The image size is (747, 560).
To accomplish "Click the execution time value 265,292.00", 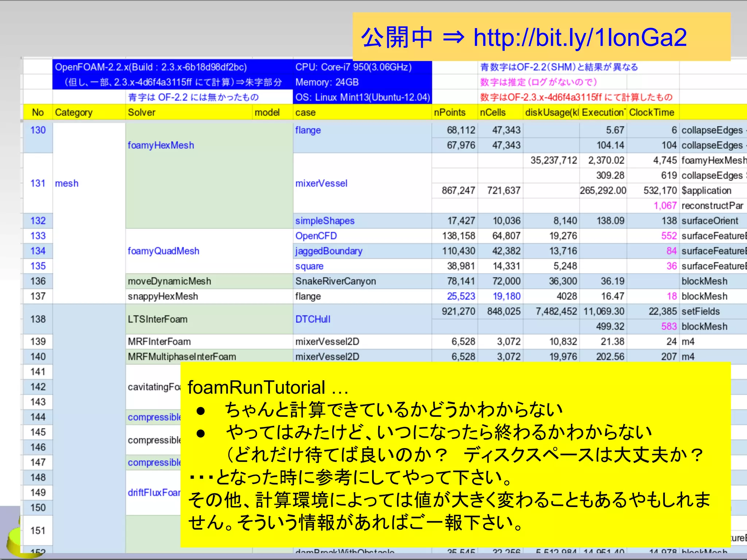I will coord(603,190).
